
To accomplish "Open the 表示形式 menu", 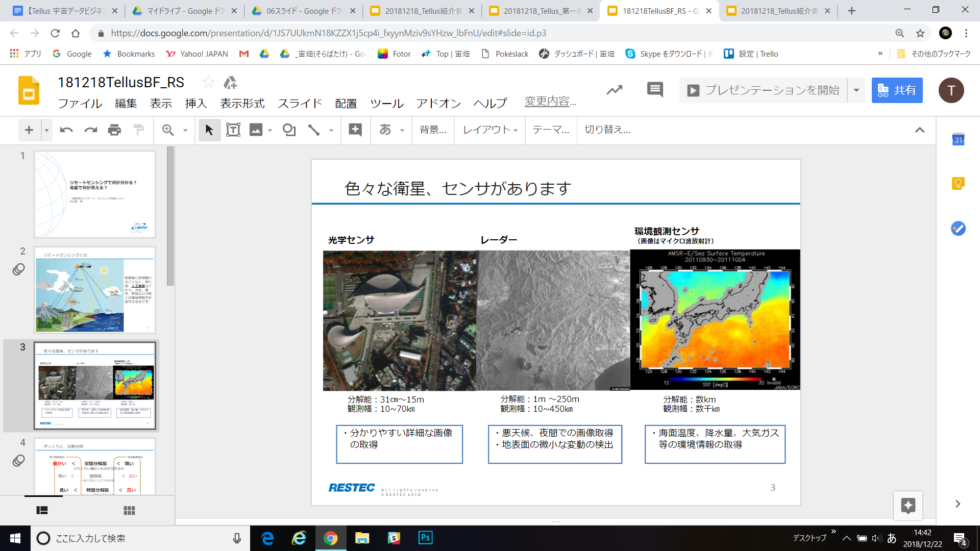I will (242, 104).
